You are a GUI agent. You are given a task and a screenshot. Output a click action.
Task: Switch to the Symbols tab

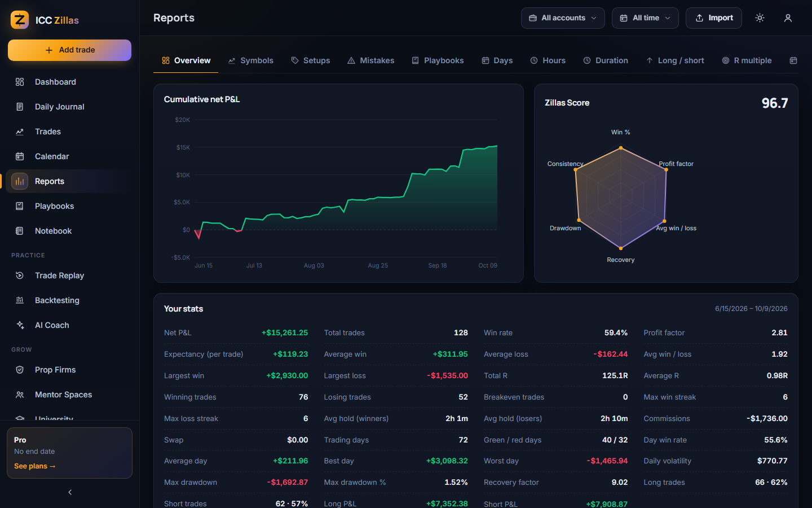tap(251, 60)
